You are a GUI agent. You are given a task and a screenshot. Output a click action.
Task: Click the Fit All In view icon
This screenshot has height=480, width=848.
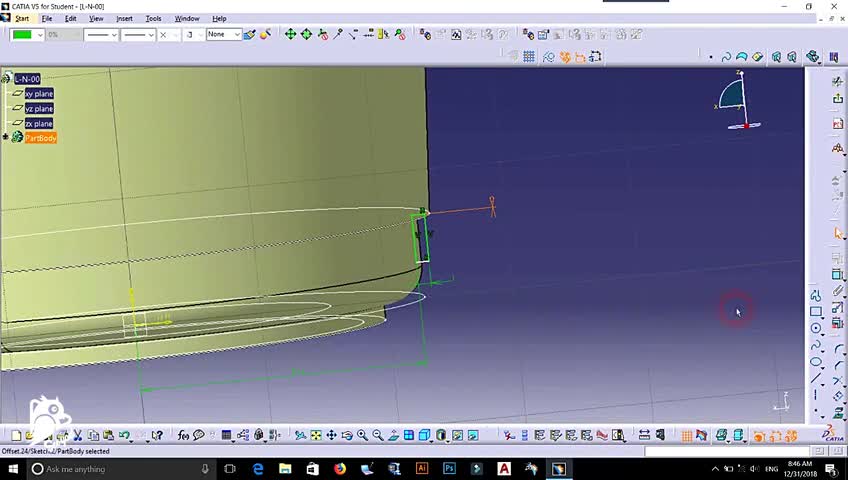click(x=316, y=435)
